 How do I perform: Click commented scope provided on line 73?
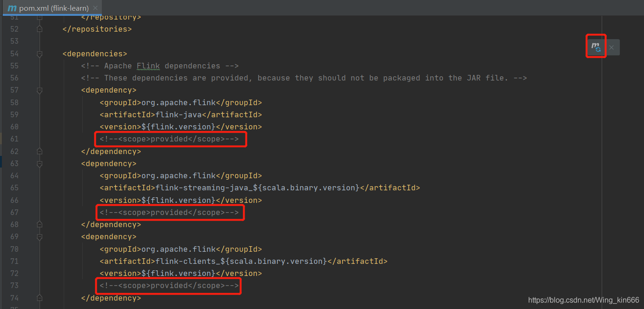point(169,285)
